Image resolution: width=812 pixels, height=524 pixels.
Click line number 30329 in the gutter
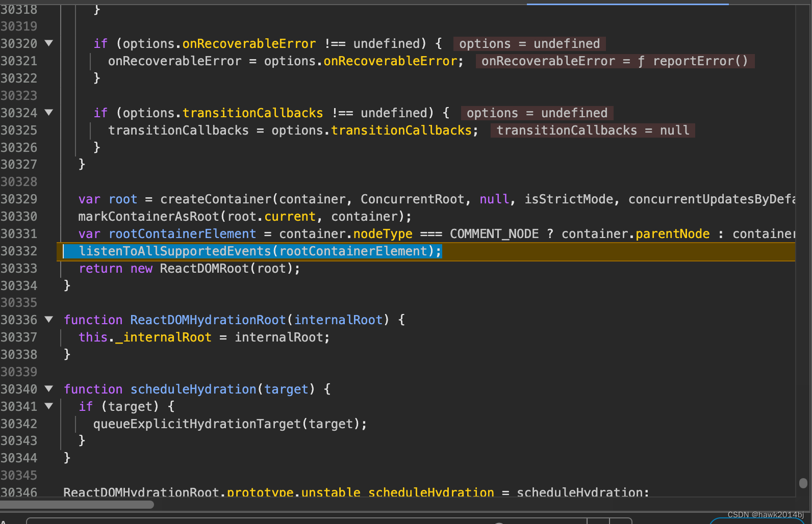pyautogui.click(x=19, y=199)
